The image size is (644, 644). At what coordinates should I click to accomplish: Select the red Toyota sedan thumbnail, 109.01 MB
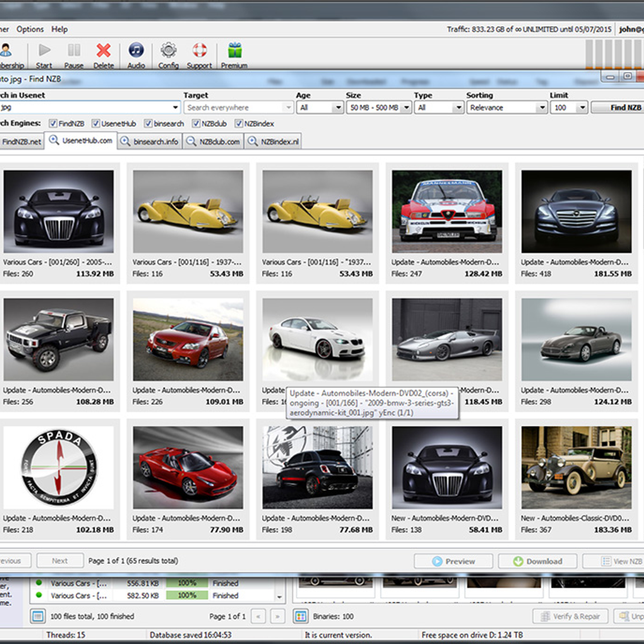pos(188,339)
